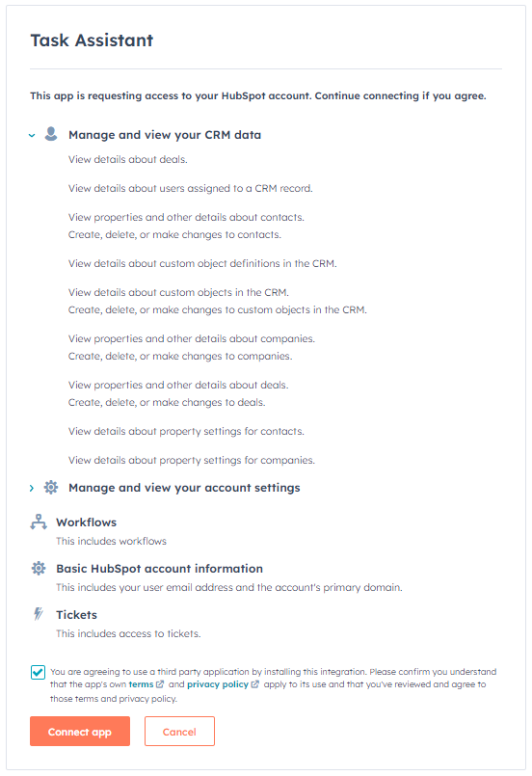Open the app's terms link
This screenshot has height=776, width=532.
(x=141, y=684)
